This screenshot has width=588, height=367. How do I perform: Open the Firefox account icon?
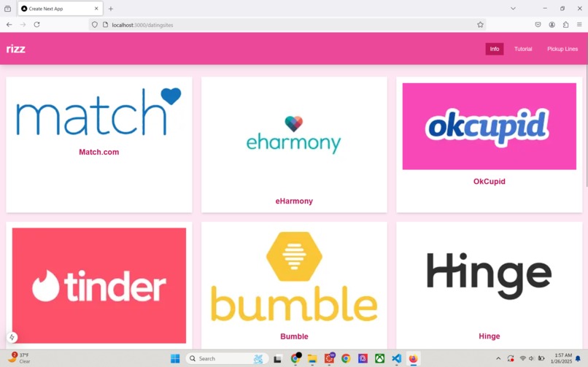point(552,25)
